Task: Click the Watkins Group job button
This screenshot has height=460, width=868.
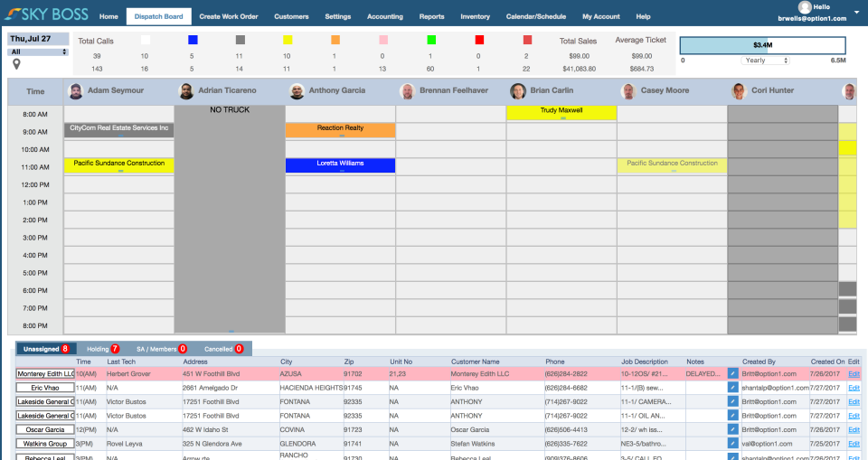Action: click(45, 444)
